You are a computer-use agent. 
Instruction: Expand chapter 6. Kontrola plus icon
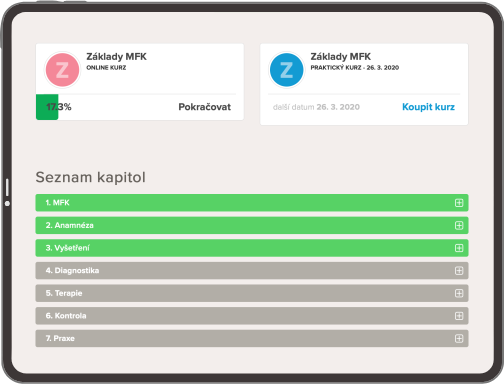click(x=459, y=316)
